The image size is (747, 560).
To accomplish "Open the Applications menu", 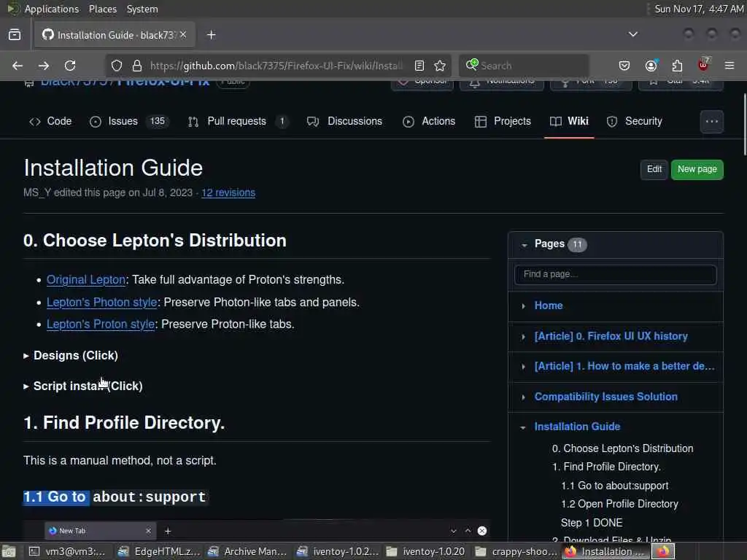I will 52,9.
